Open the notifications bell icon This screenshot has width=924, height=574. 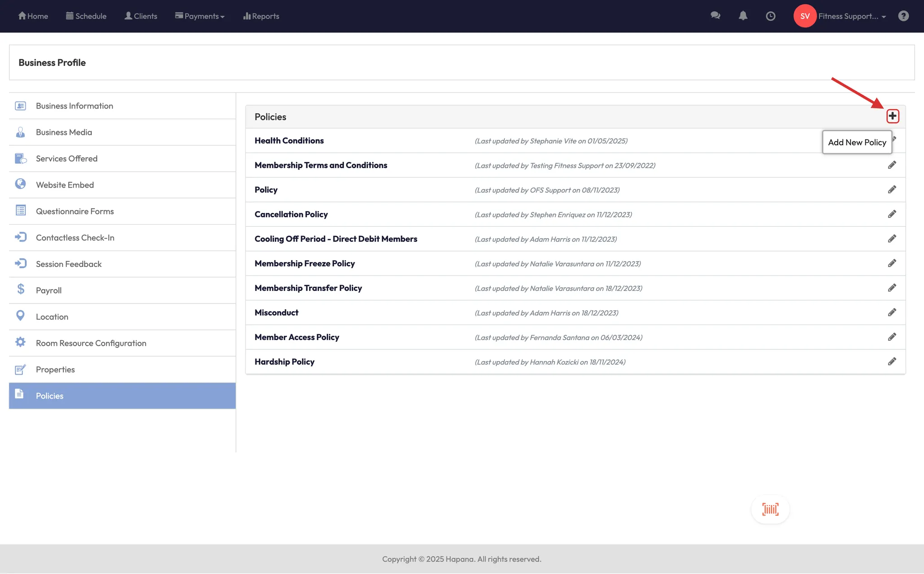(743, 16)
